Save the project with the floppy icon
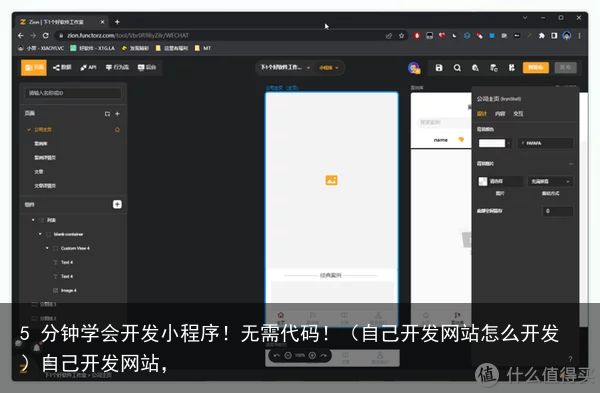Image resolution: width=600 pixels, height=393 pixels. pos(439,68)
